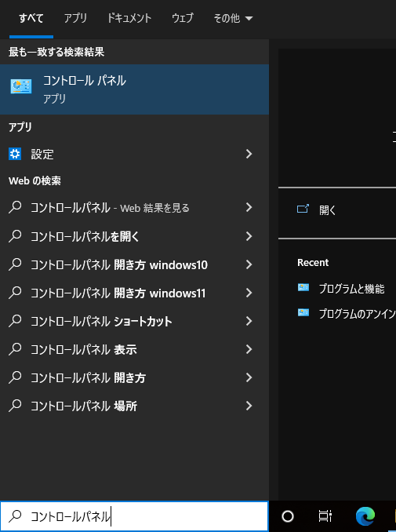Screen dimensions: 396x532
Task: Expand the arrow for 開き方 windows11
Action: pyautogui.click(x=249, y=293)
